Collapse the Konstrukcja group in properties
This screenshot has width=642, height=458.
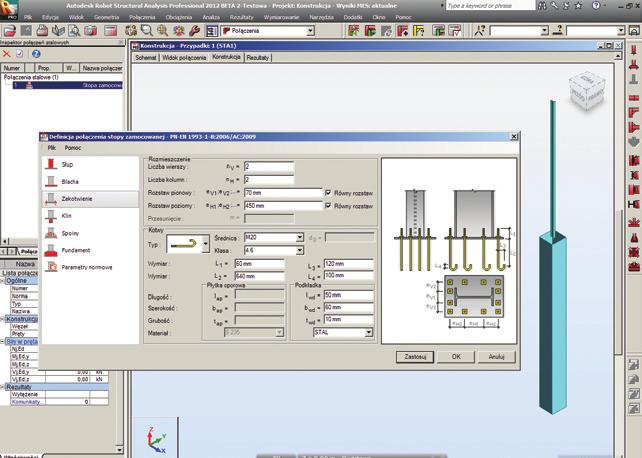[x=2, y=319]
